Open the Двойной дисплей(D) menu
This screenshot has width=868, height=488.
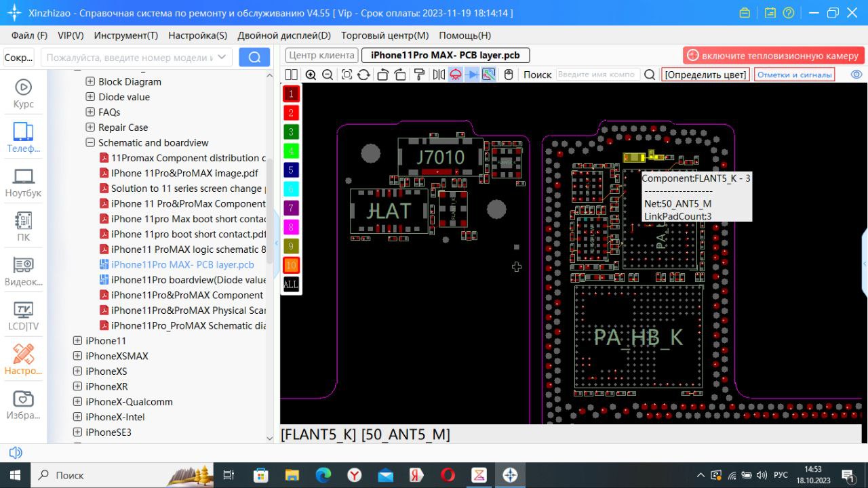pyautogui.click(x=284, y=35)
